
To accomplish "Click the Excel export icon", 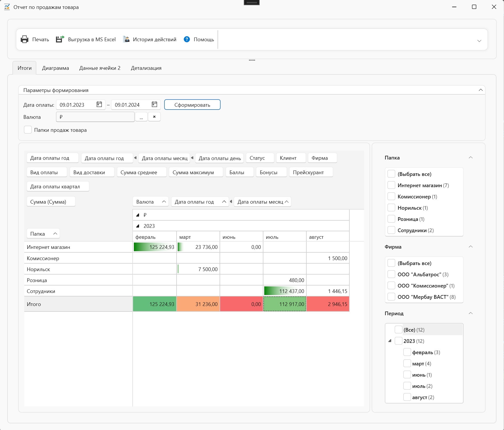I will pyautogui.click(x=60, y=39).
